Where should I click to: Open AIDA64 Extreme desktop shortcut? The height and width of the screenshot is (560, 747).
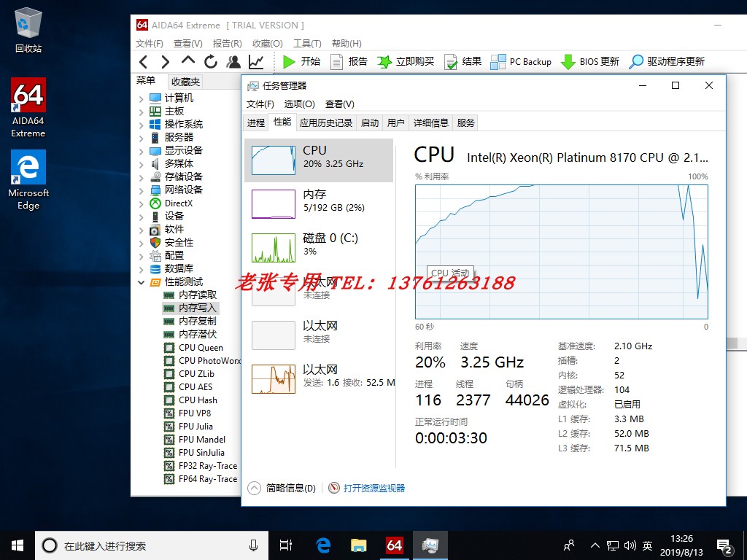click(x=28, y=108)
